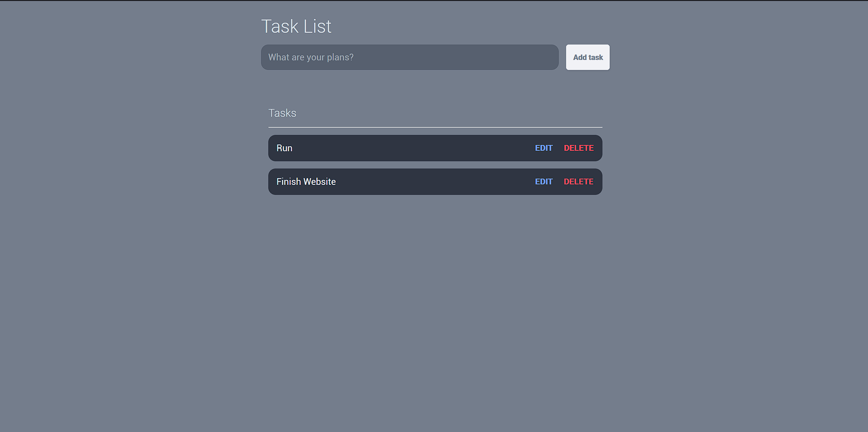This screenshot has width=868, height=432.
Task: Click the word 'Run' in first task card
Action: pyautogui.click(x=285, y=148)
